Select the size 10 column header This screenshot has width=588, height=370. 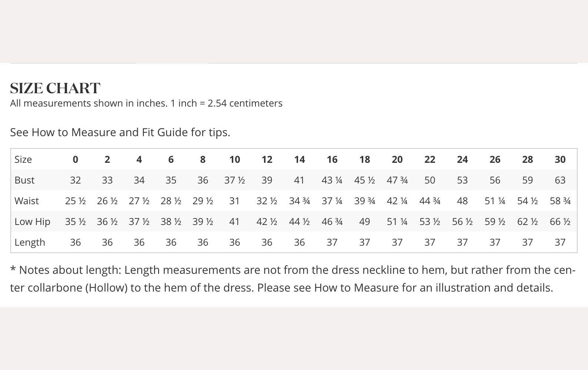tap(234, 159)
